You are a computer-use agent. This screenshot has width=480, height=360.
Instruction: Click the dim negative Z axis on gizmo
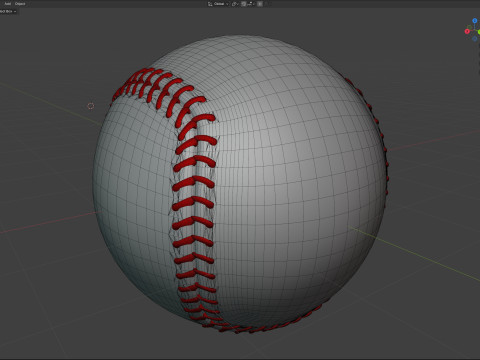[475, 39]
